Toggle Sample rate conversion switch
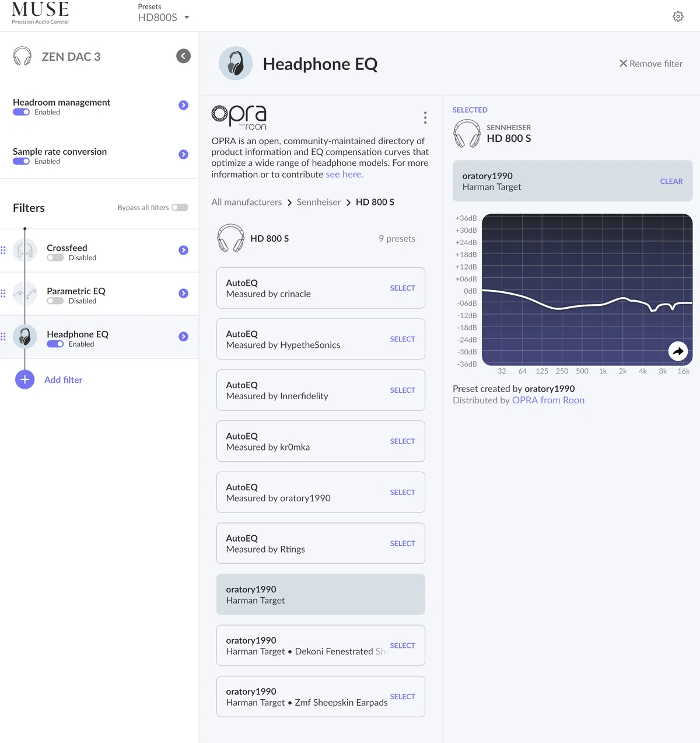The height and width of the screenshot is (743, 700). coord(22,161)
